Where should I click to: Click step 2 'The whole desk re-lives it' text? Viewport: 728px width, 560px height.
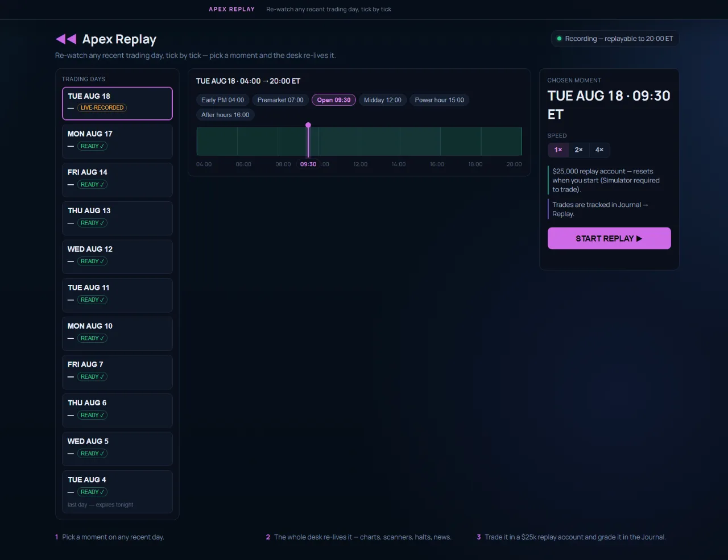point(363,537)
